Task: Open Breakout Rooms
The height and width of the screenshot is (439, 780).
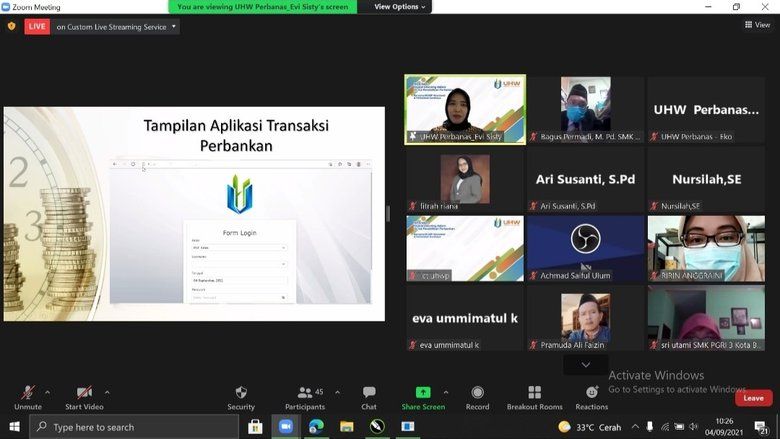Action: click(x=535, y=397)
